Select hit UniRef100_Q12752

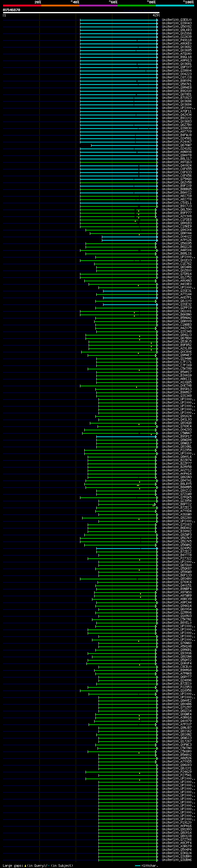pyautogui.click(x=176, y=277)
